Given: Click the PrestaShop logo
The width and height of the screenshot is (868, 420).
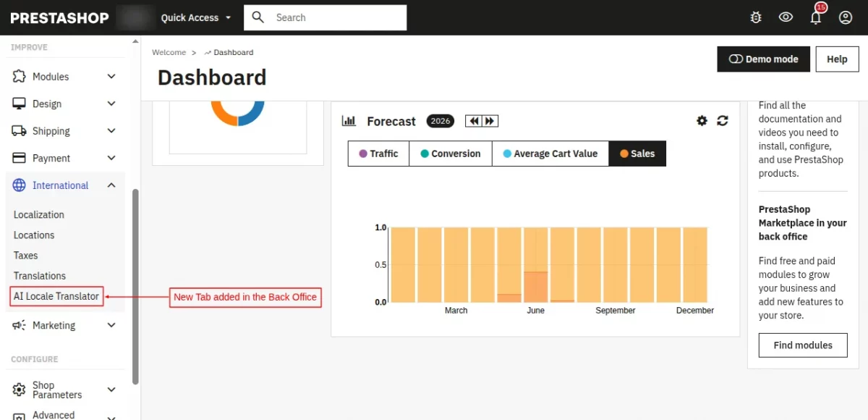Looking at the screenshot, I should pos(59,17).
